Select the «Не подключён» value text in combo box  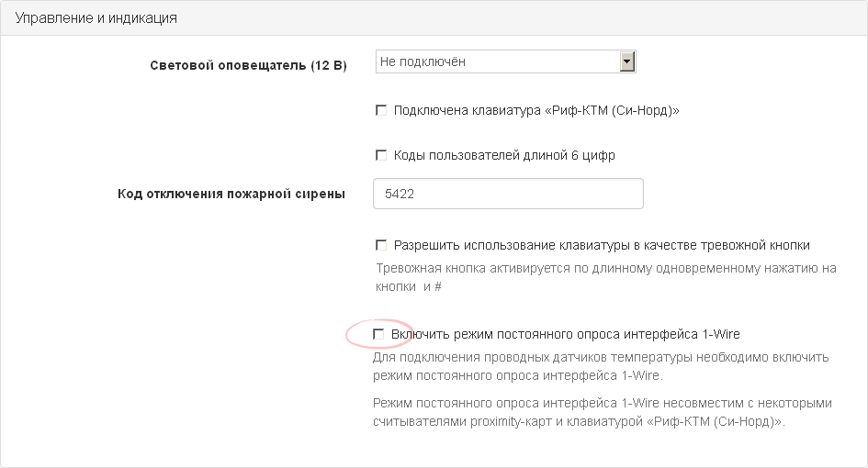point(423,61)
